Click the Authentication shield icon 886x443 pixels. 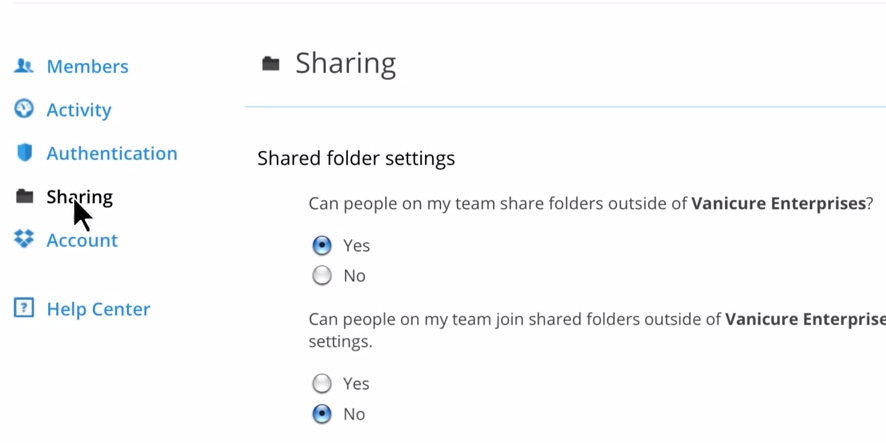click(24, 153)
